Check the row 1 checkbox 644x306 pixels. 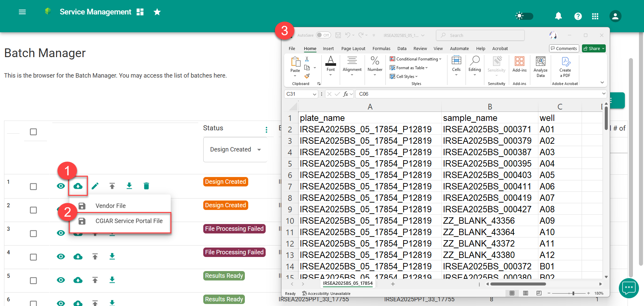(x=33, y=186)
